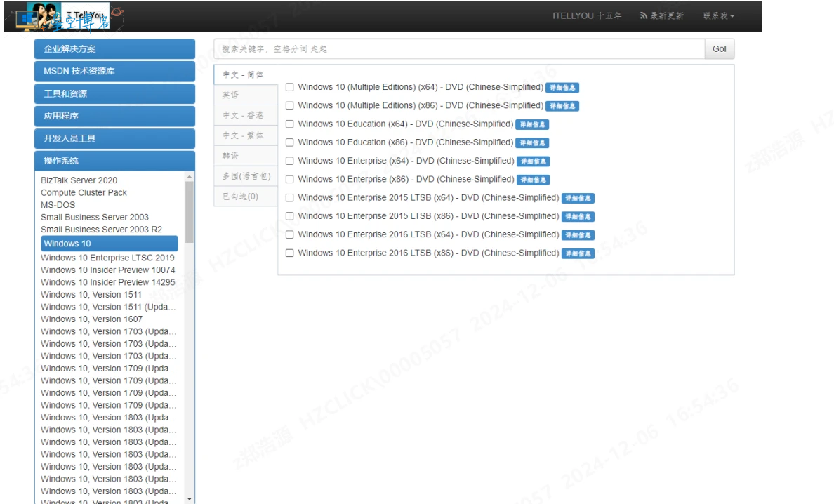
Task: Show 详细信息 for Education (x64)
Action: [532, 124]
